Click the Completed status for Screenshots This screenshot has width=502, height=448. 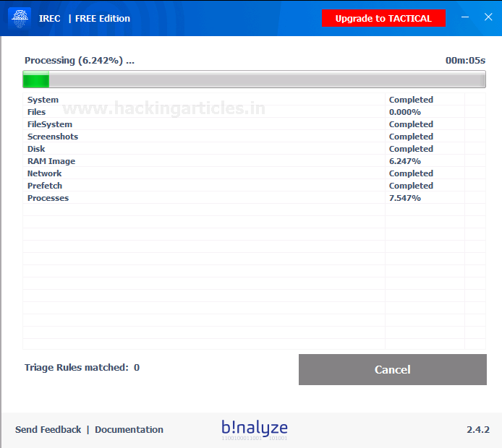pos(411,137)
